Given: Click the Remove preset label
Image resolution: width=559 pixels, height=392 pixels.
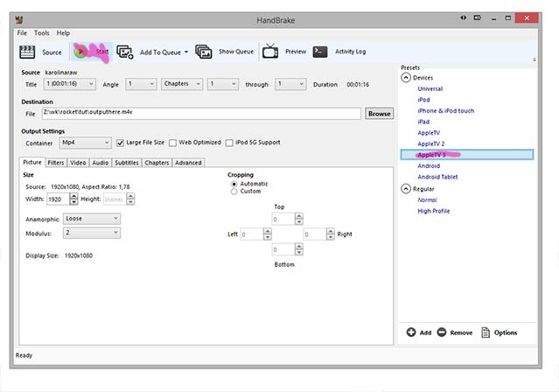Looking at the screenshot, I should pos(461,332).
